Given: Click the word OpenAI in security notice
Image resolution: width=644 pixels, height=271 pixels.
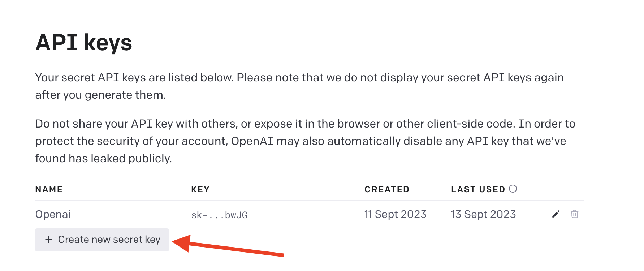Looking at the screenshot, I should 252,141.
